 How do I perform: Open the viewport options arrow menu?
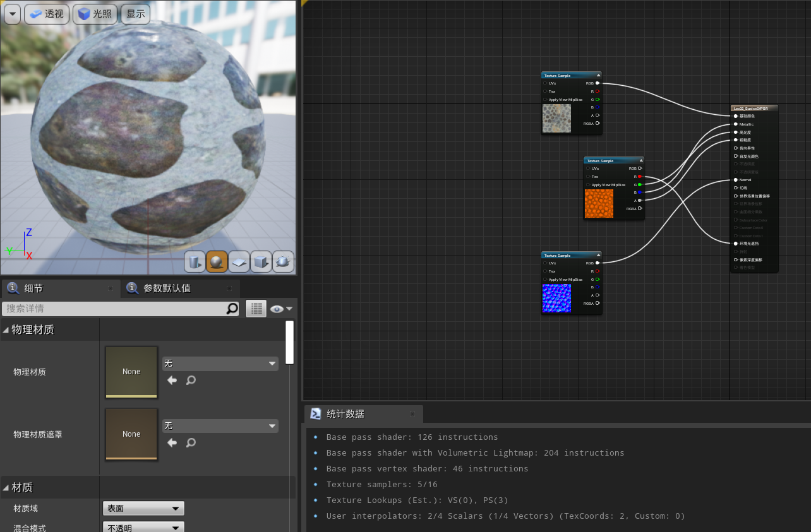tap(12, 14)
